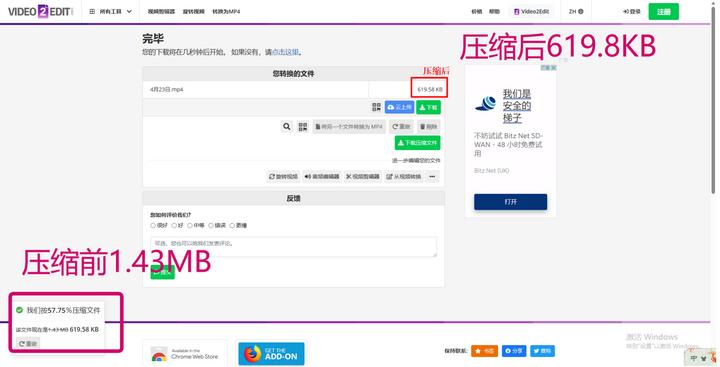Click the green 注册 register button

[664, 11]
